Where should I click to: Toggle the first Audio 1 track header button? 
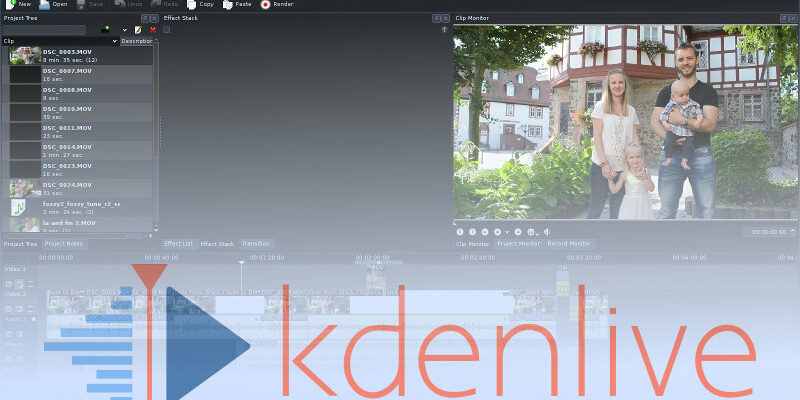click(x=8, y=334)
